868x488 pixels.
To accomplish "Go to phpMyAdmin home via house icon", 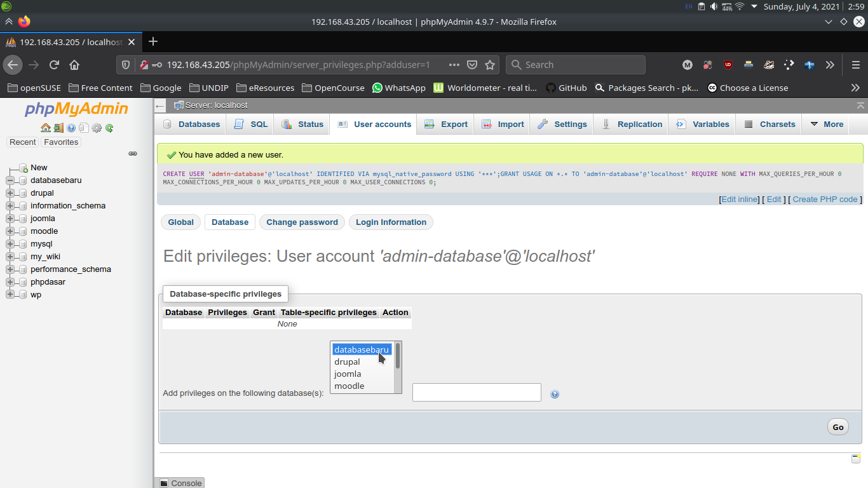I will pyautogui.click(x=46, y=128).
